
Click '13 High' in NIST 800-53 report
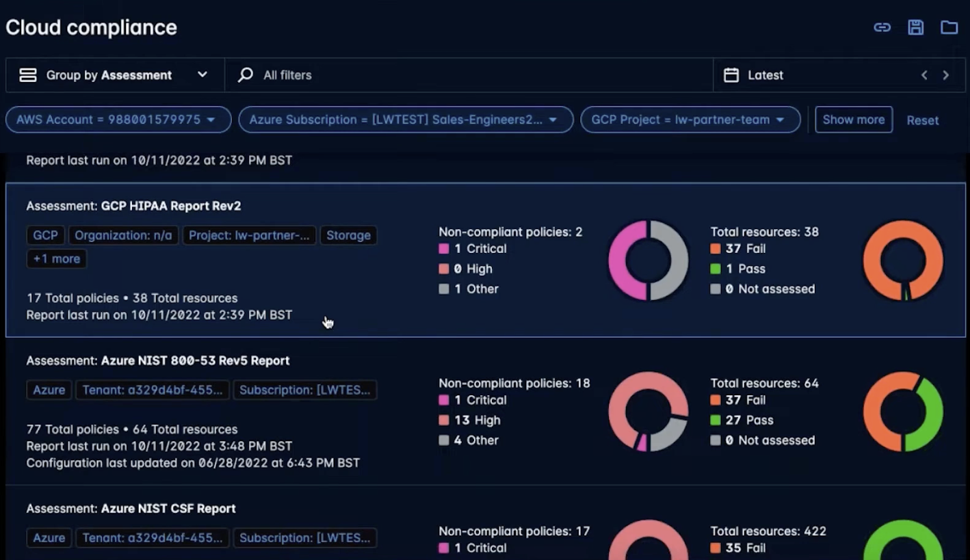[x=477, y=421]
